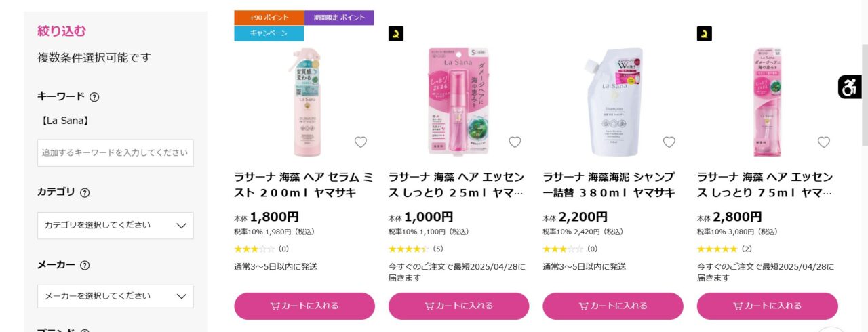868x332 pixels.
Task: Open the accessibility wheelchair icon
Action: (850, 87)
